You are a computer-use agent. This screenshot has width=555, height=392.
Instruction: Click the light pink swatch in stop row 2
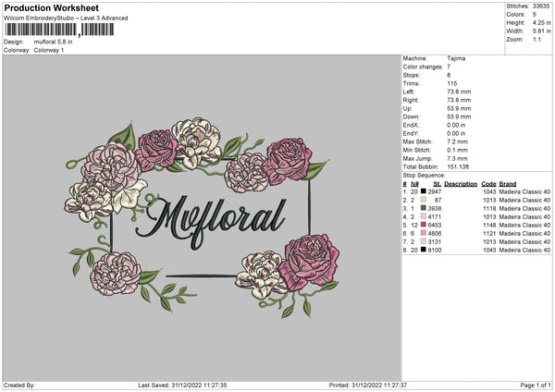423,200
